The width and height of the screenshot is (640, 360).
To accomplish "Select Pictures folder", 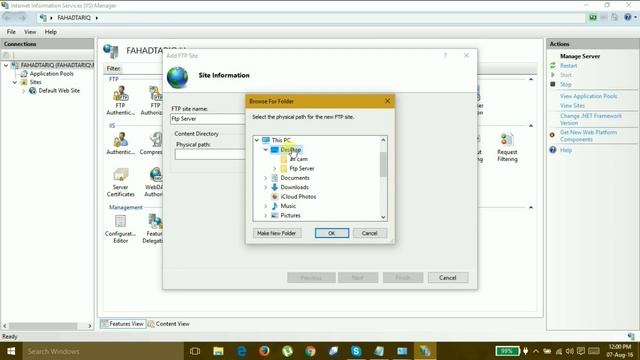I will click(290, 216).
